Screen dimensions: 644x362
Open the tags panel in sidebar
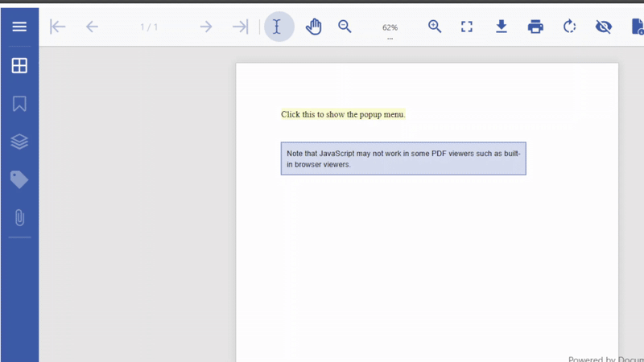point(19,179)
